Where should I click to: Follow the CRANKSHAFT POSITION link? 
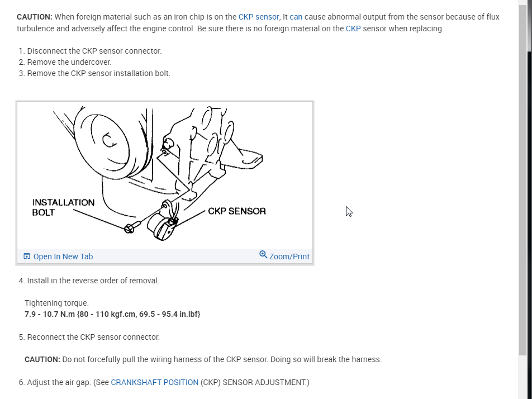click(x=154, y=382)
